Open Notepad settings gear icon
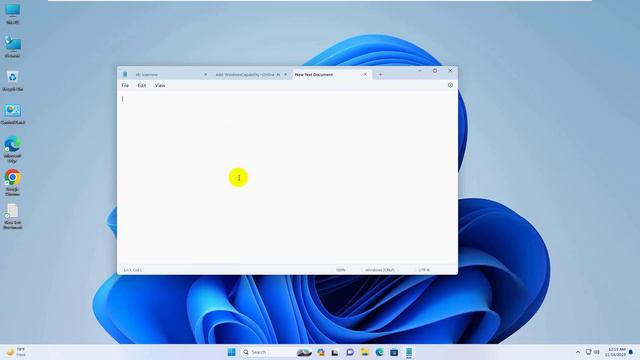The image size is (640, 360). [x=450, y=85]
